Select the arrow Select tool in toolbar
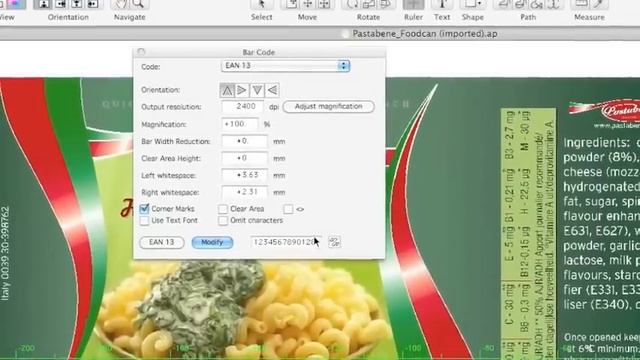 tap(261, 4)
